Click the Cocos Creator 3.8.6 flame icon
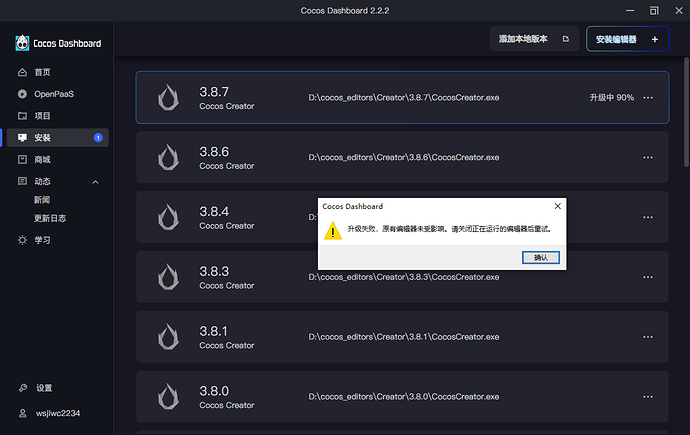 tap(169, 157)
